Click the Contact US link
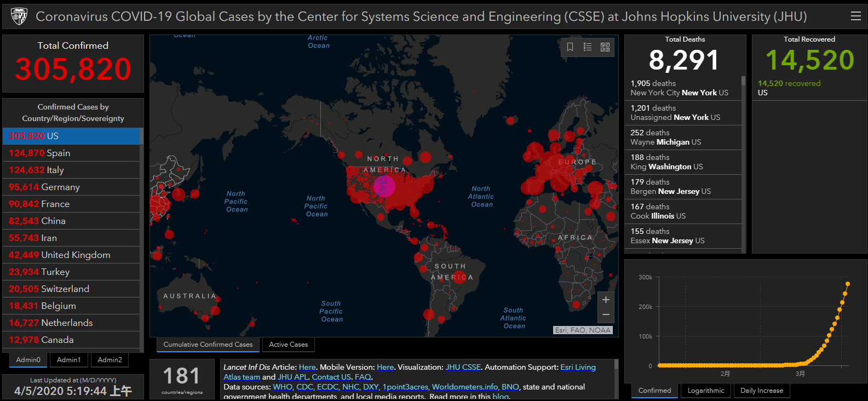This screenshot has height=401, width=868. point(332,377)
